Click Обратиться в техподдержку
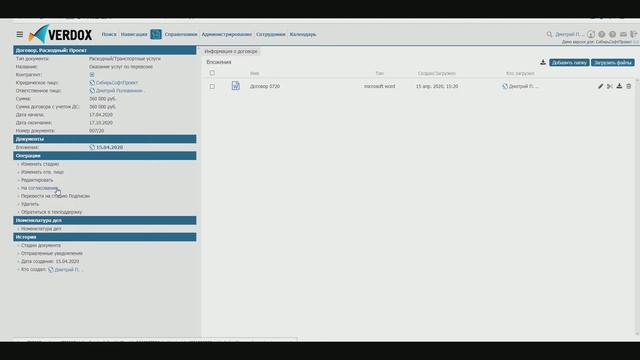The image size is (640, 360). click(51, 212)
